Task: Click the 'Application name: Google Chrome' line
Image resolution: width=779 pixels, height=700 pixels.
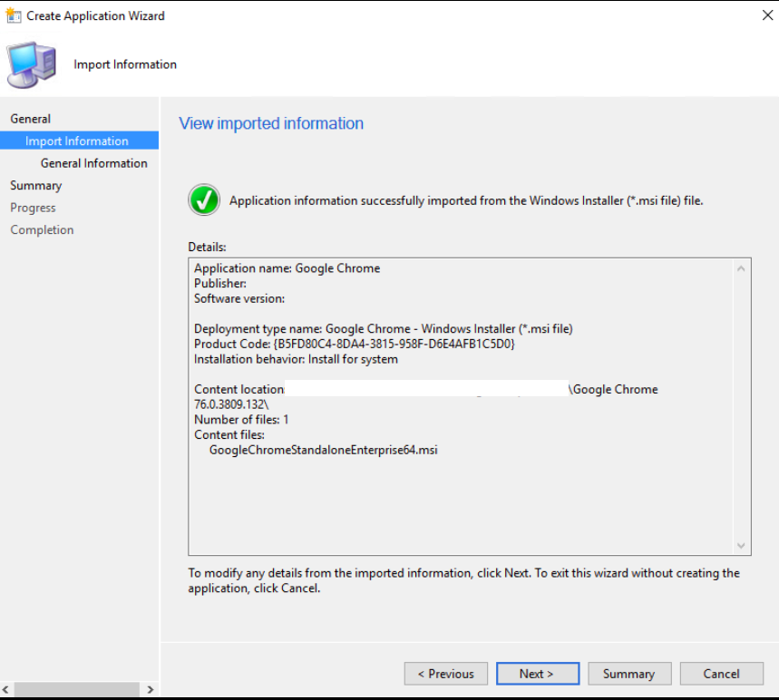Action: click(x=287, y=268)
